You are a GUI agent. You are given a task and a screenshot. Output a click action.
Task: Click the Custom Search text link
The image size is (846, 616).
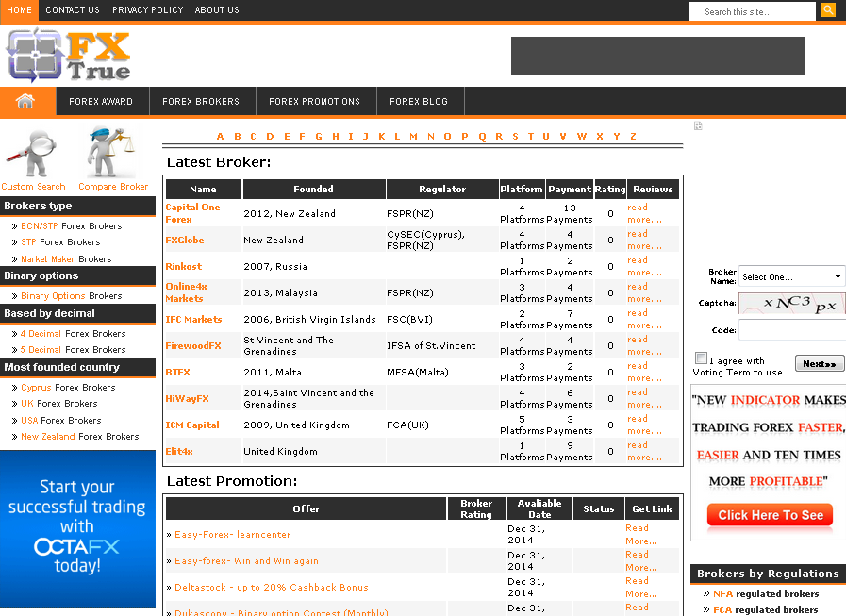(x=33, y=186)
